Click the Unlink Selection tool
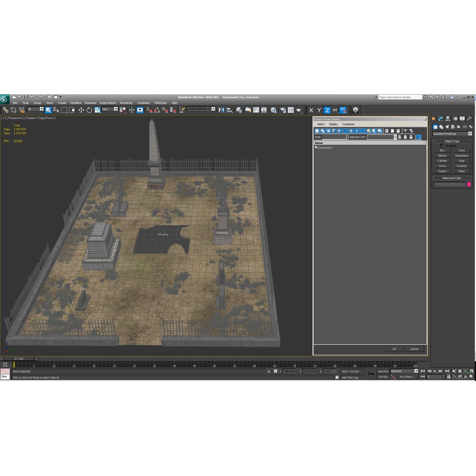 (14, 110)
